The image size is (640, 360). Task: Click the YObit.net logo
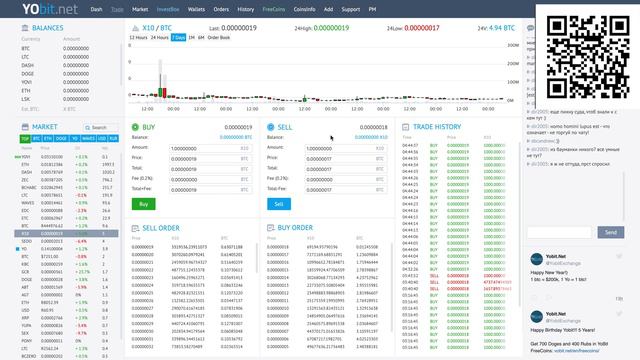pos(50,9)
